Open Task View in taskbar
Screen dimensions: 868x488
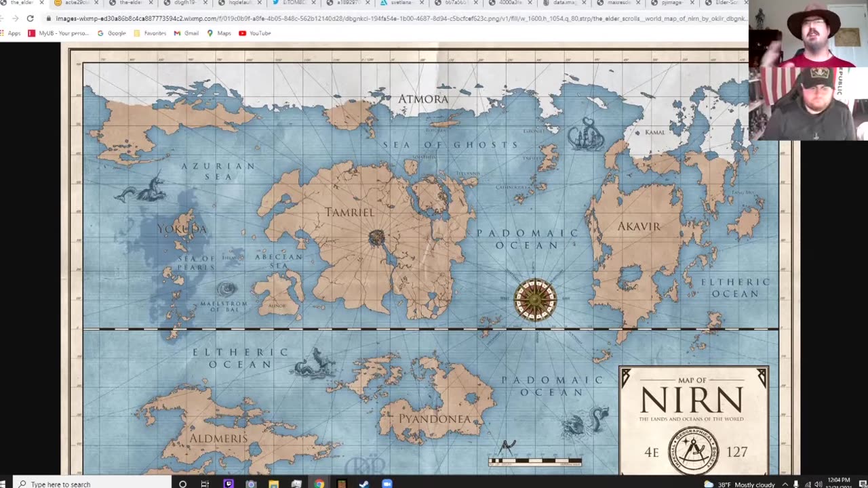coord(205,484)
